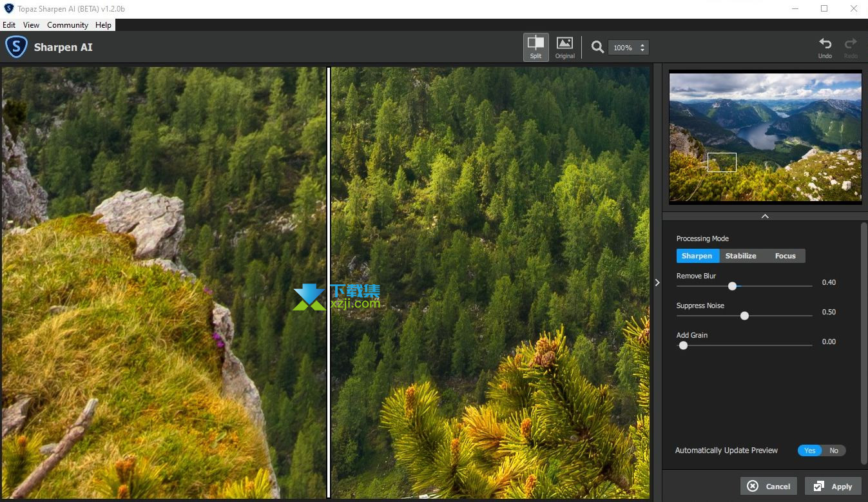Minimize the Topaz Sharpen AI window
This screenshot has width=868, height=502.
[x=795, y=8]
